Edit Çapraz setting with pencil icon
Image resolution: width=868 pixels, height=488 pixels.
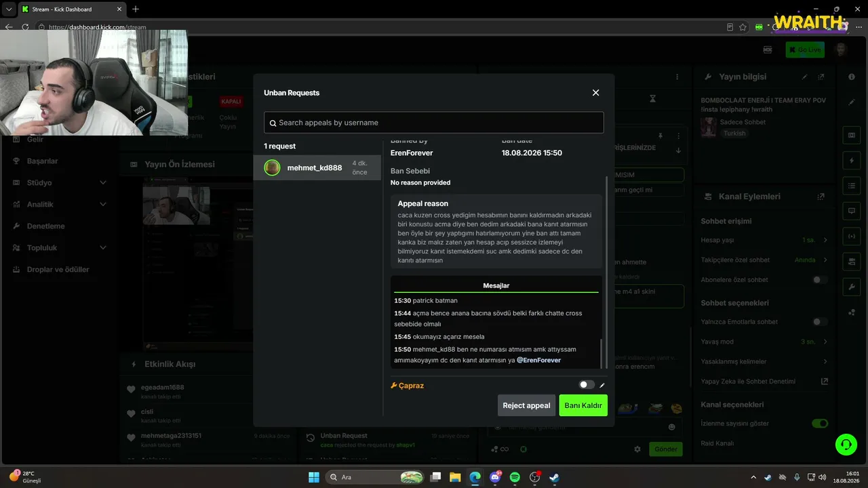coord(602,385)
